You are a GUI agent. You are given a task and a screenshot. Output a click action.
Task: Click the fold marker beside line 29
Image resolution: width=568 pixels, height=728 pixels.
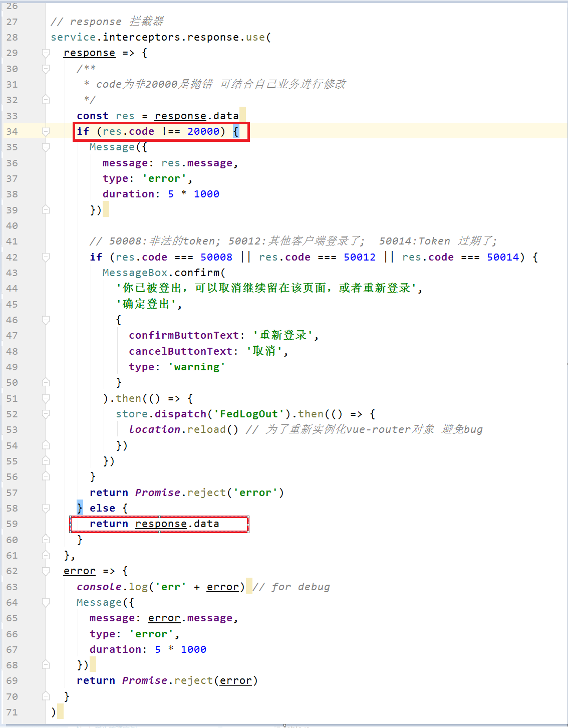[46, 53]
